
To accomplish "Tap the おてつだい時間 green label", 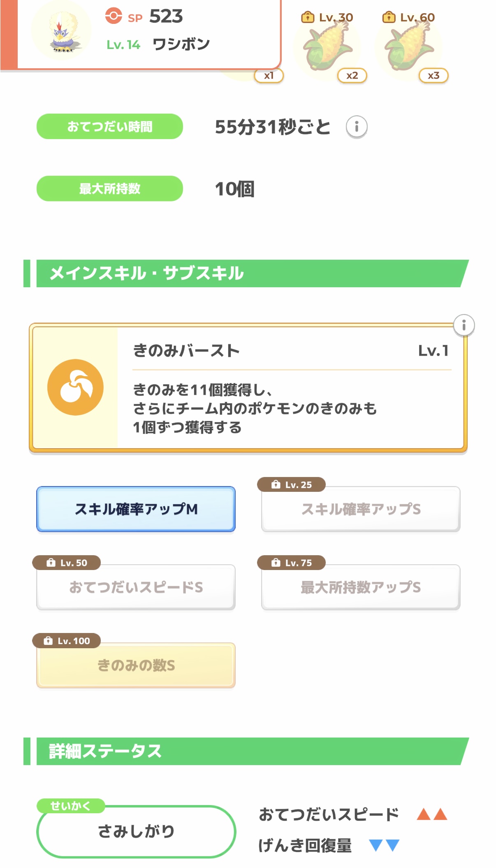I will coord(110,127).
